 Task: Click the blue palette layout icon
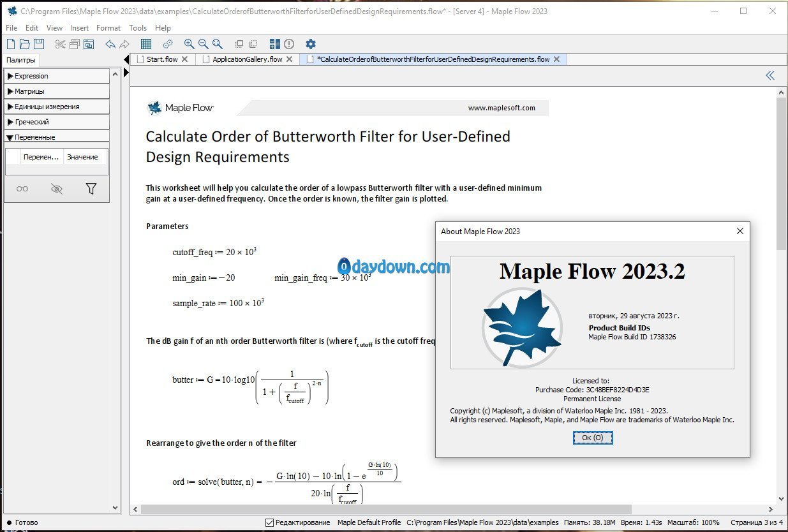tap(275, 44)
